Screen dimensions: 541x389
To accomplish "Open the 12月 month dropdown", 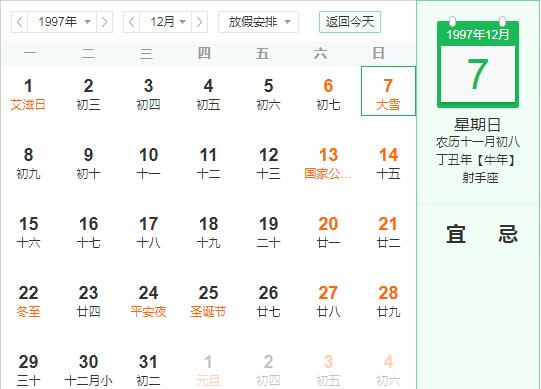I will pyautogui.click(x=165, y=22).
